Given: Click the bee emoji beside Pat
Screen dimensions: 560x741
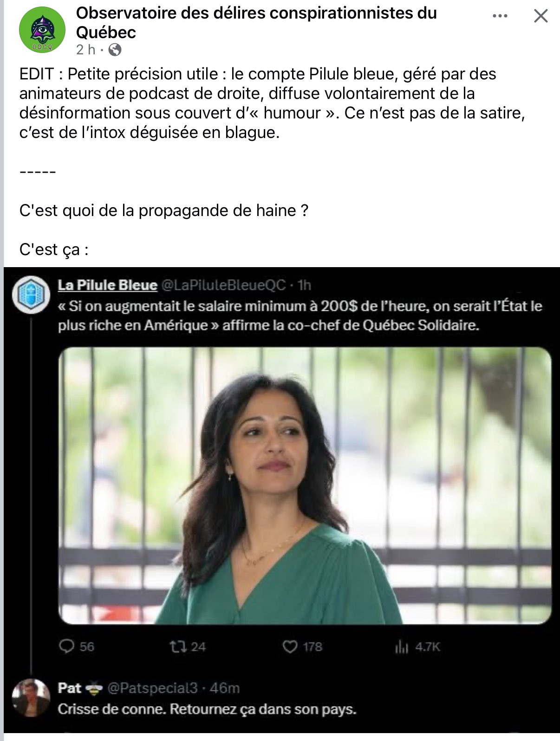Looking at the screenshot, I should [94, 689].
